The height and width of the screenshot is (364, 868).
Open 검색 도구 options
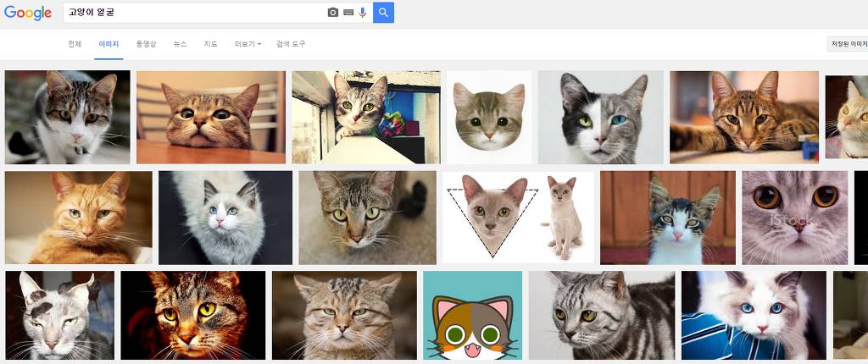(291, 43)
